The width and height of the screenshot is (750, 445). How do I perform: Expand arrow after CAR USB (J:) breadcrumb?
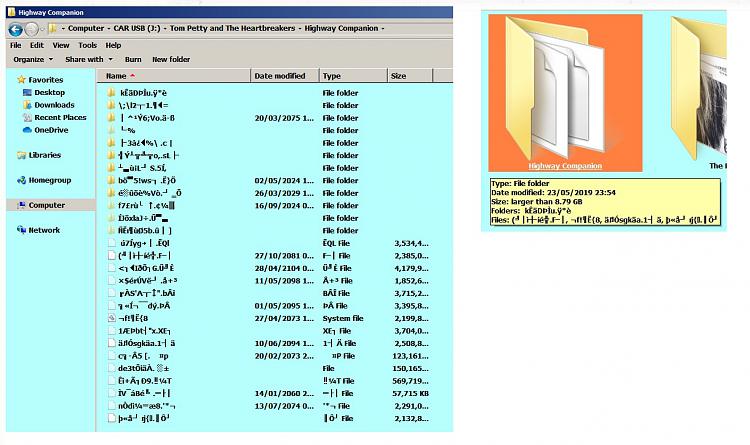[x=165, y=29]
